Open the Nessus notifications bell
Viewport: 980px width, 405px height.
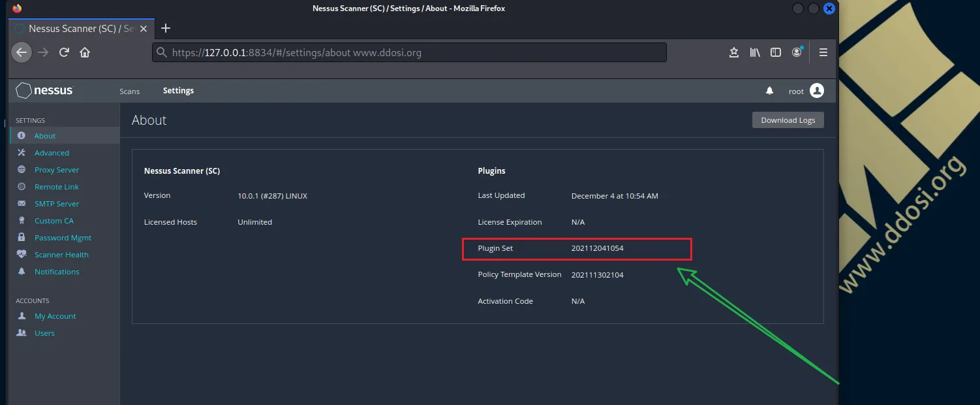(x=770, y=91)
